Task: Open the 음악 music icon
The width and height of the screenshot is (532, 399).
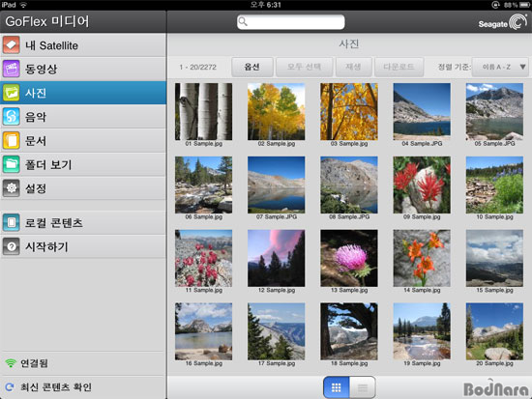Action: pyautogui.click(x=12, y=117)
